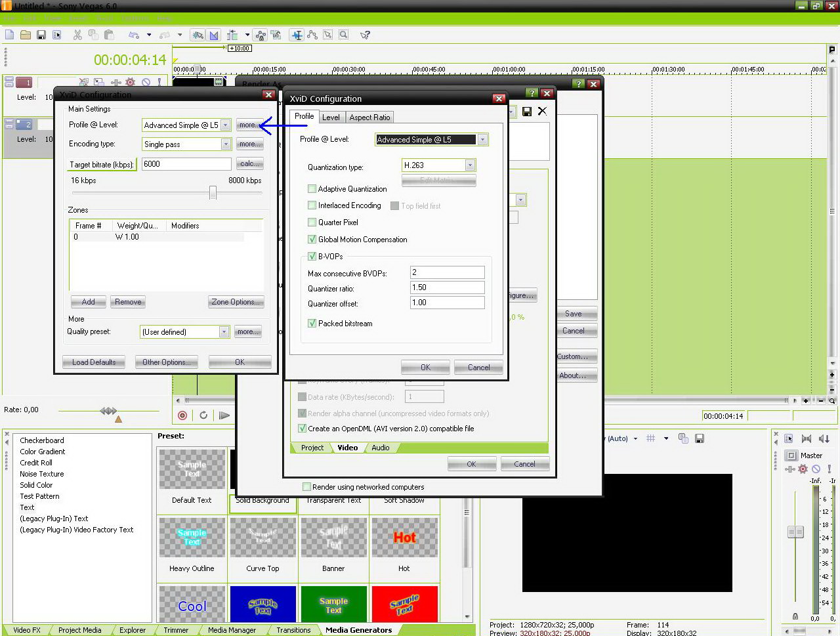Open Profile @ Level dropdown in front dialog

tap(482, 140)
